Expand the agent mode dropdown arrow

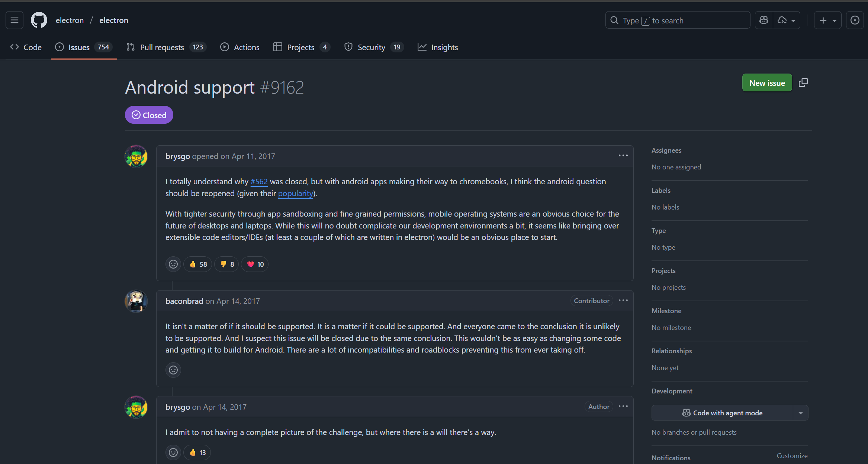(801, 413)
